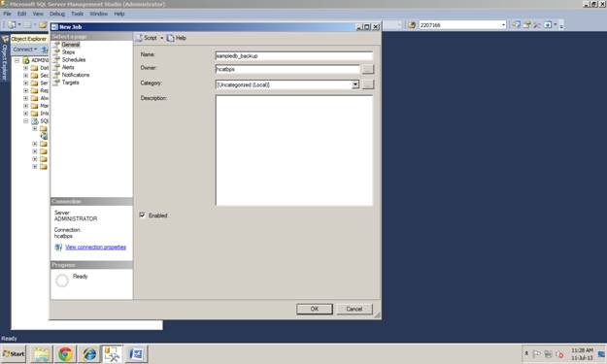This screenshot has width=607, height=364.
Task: Open the Debug menu
Action: (57, 14)
